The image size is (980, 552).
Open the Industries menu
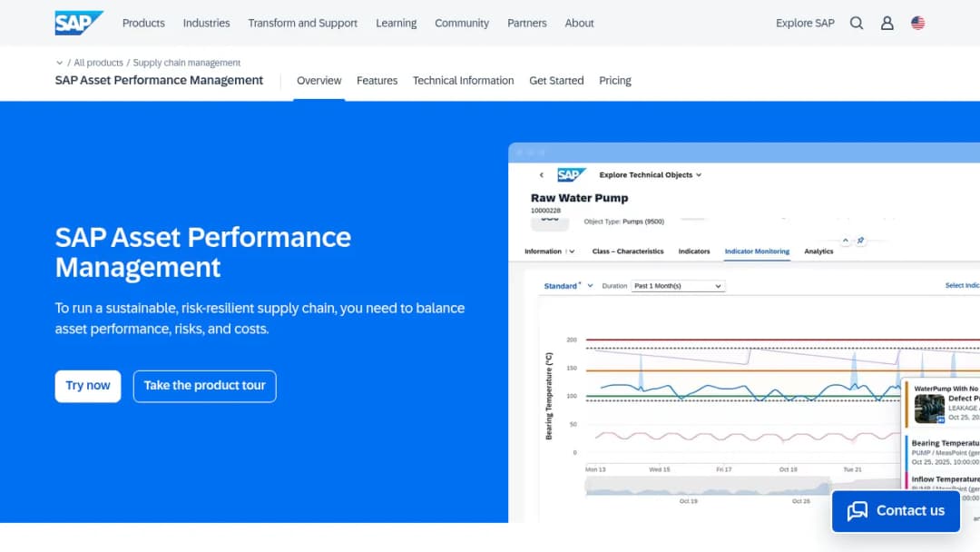tap(206, 23)
